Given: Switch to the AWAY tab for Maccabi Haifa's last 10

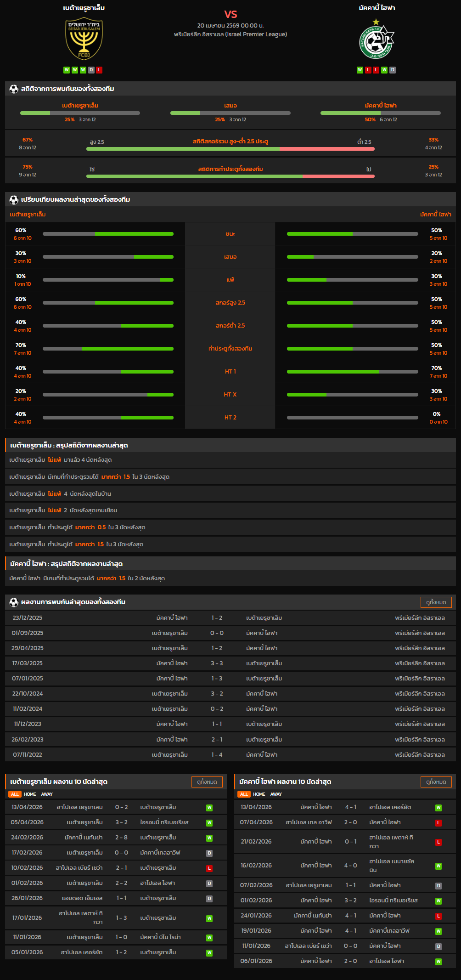Looking at the screenshot, I should (x=276, y=794).
